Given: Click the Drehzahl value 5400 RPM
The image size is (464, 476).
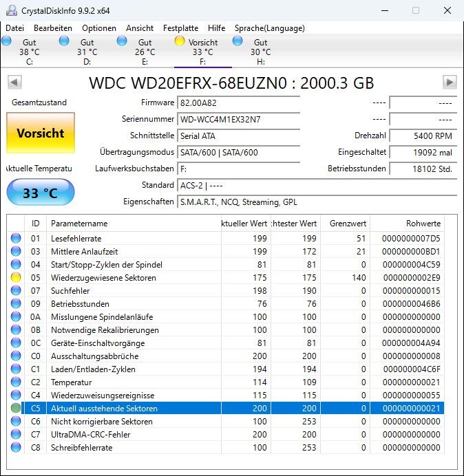Looking at the screenshot, I should 423,136.
